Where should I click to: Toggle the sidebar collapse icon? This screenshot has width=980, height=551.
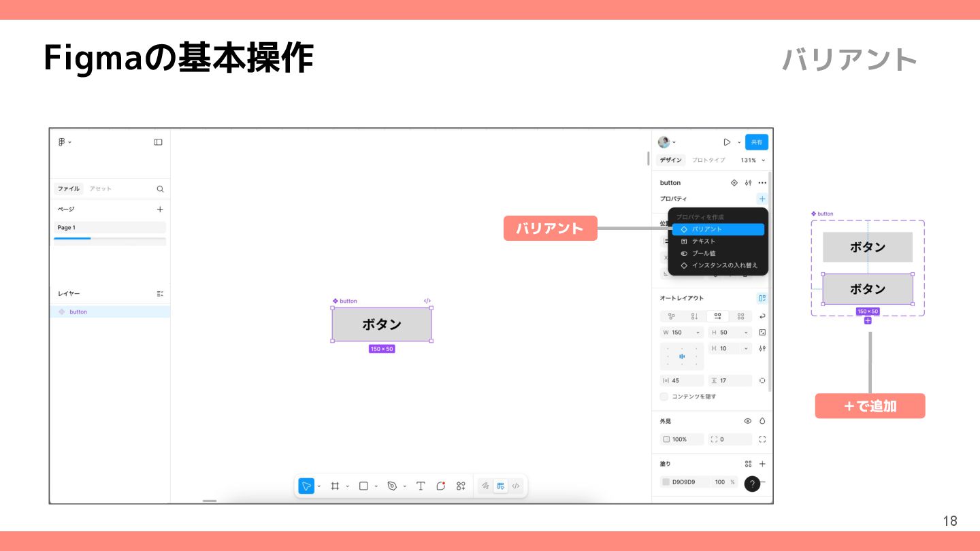click(x=158, y=142)
